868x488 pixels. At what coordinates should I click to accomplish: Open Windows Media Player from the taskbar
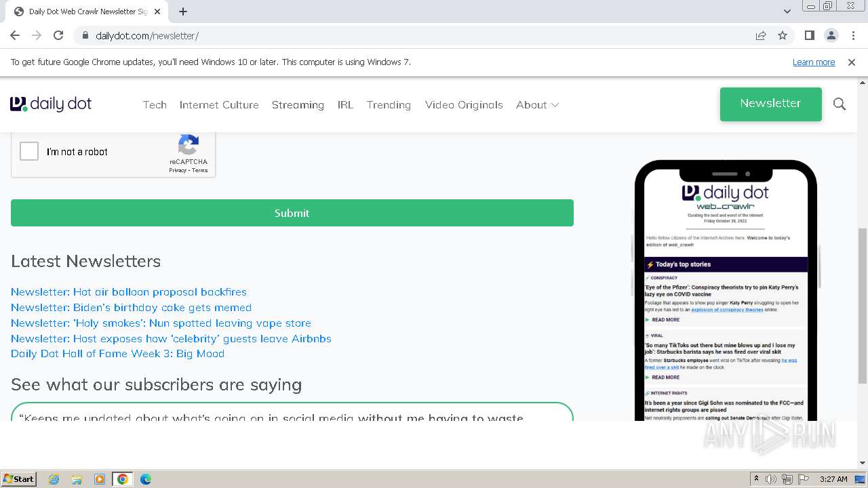click(100, 479)
